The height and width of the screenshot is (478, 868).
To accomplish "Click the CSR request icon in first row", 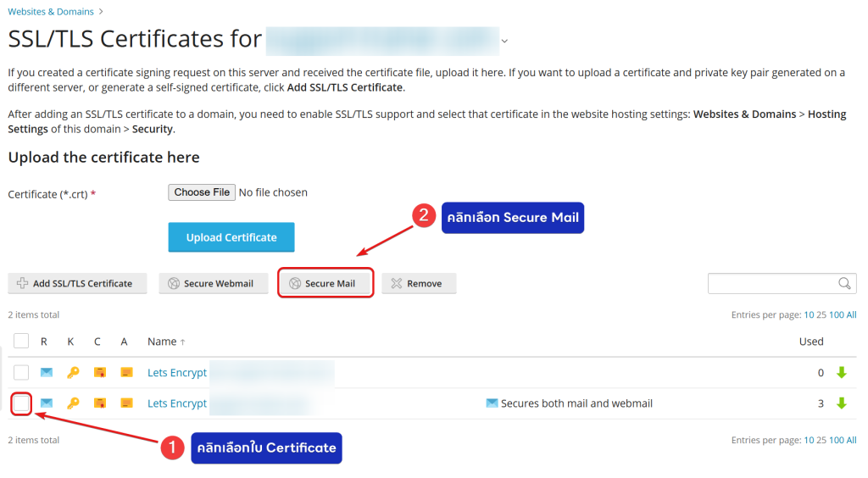I will click(47, 373).
